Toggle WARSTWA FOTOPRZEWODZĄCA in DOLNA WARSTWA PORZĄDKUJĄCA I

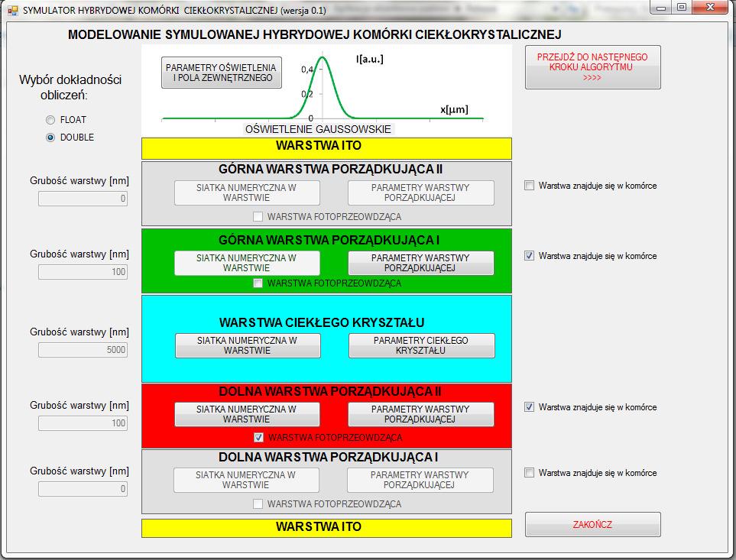[258, 504]
